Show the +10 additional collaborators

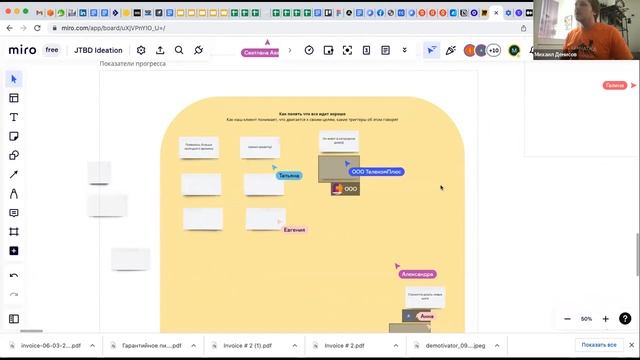[494, 51]
